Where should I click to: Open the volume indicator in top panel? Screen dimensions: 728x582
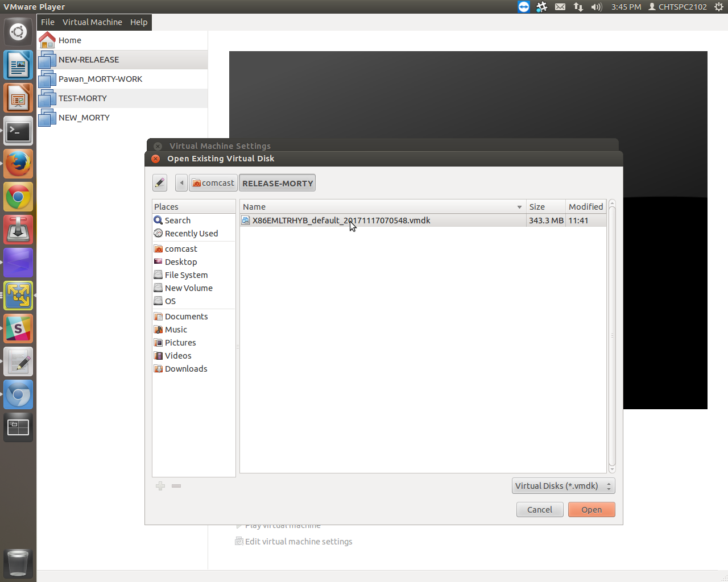596,7
